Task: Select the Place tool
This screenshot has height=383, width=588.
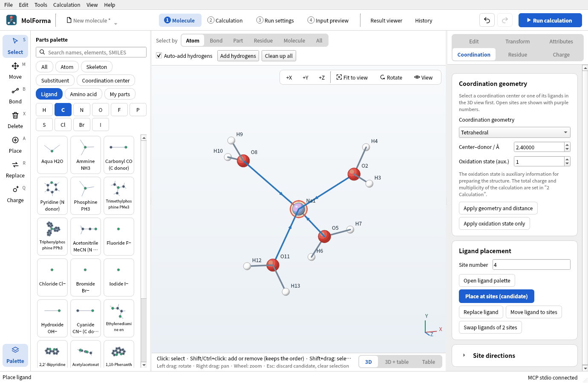Action: coord(15,145)
